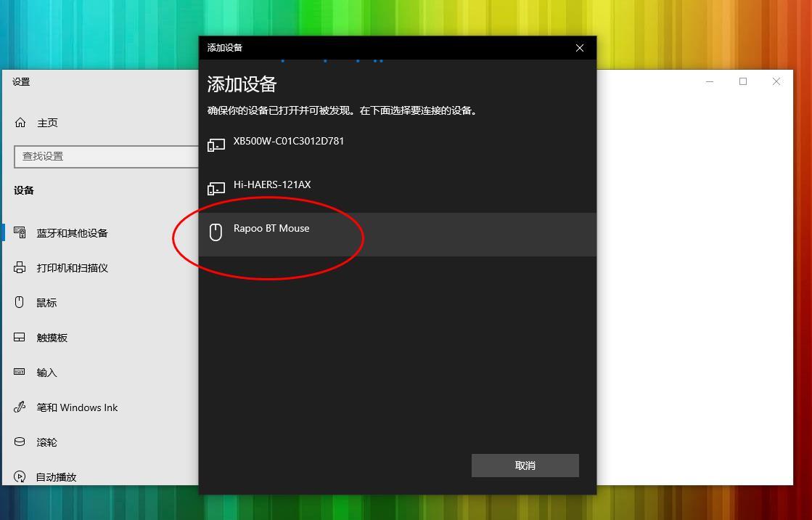Click the display icon beside Hi-HAERS-121AX
The height and width of the screenshot is (520, 812).
pos(216,189)
